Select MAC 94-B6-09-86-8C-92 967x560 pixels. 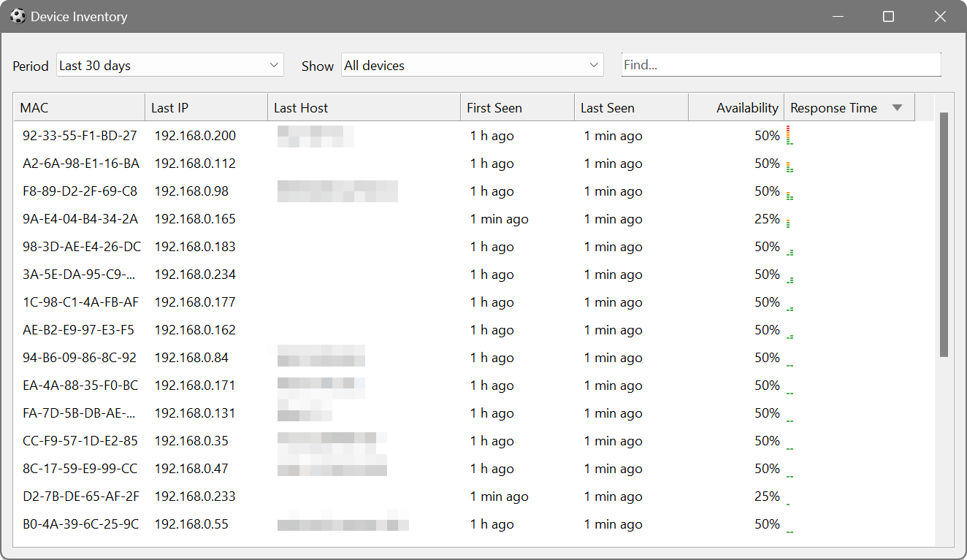pos(80,358)
